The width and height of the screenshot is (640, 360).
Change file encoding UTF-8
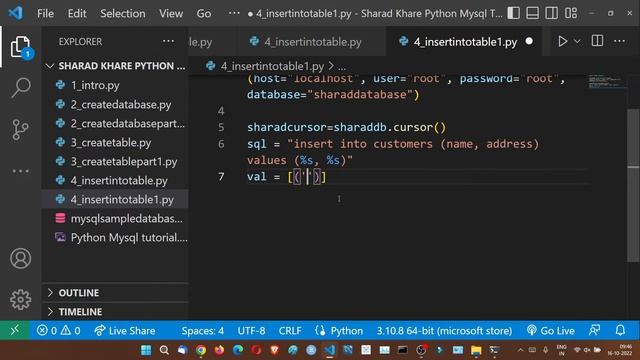pyautogui.click(x=251, y=331)
